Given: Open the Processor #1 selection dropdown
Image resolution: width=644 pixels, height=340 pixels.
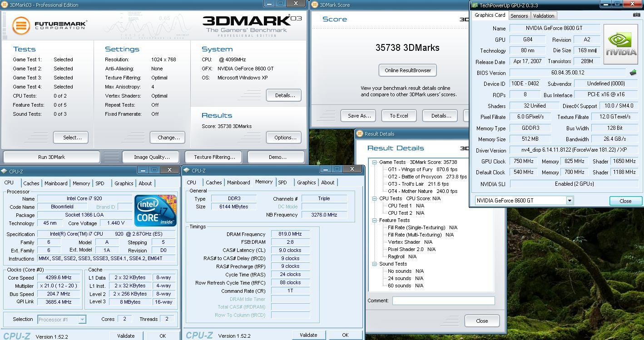Looking at the screenshot, I should [x=82, y=320].
